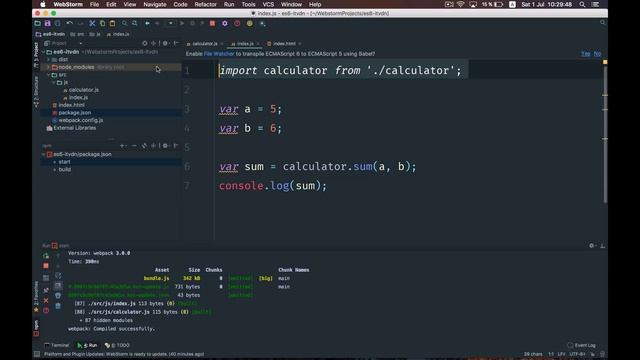Image resolution: width=640 pixels, height=360 pixels.
Task: Open npm panel gear settings
Action: pyautogui.click(x=165, y=145)
